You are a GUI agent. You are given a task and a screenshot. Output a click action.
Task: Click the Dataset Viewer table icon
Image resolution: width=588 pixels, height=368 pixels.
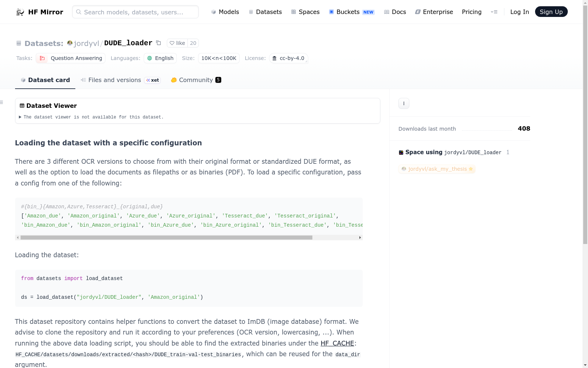[x=22, y=106]
